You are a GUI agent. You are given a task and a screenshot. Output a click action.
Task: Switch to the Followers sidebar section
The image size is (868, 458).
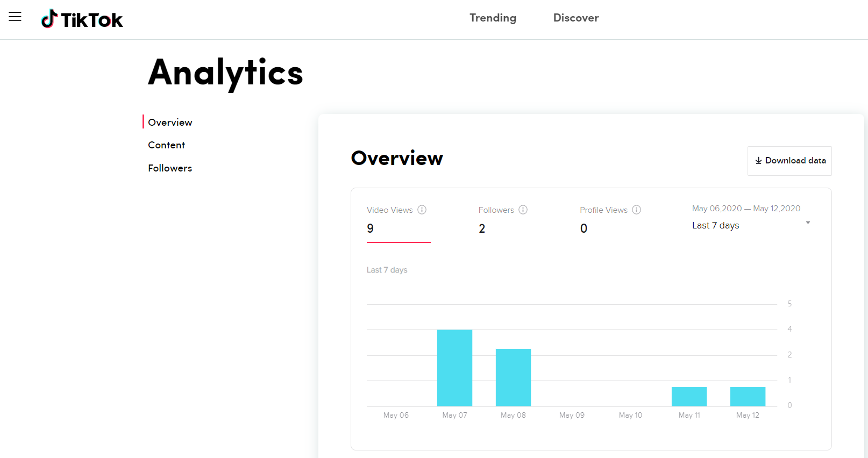click(170, 168)
